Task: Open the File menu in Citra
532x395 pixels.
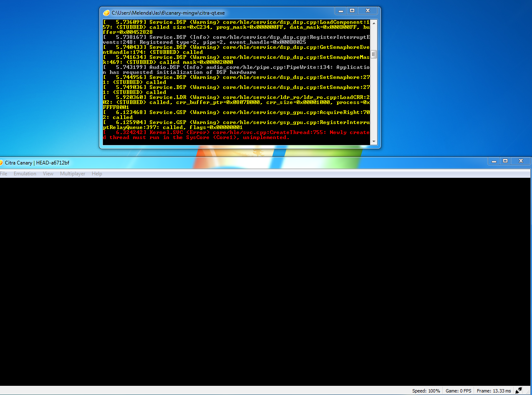Action: coord(3,174)
